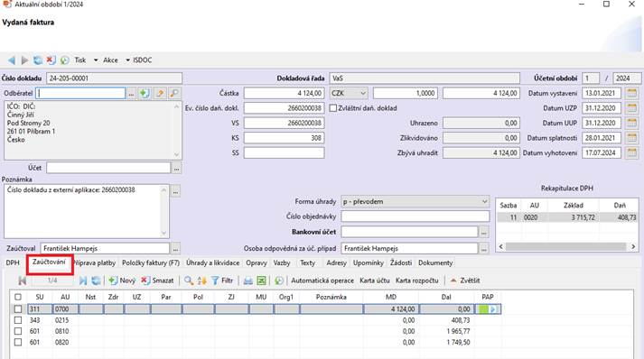Check the row 601 0810 checkbox

[x=18, y=331]
